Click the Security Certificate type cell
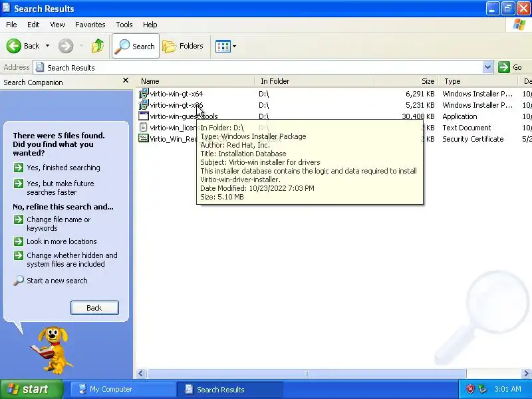Viewport: 532px width, 399px height. [x=473, y=139]
